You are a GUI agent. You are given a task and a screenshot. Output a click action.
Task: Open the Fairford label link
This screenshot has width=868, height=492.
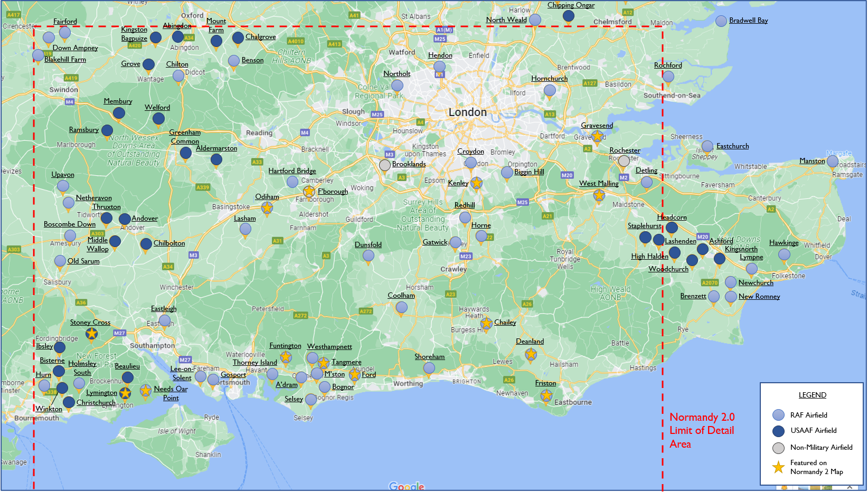pos(65,22)
